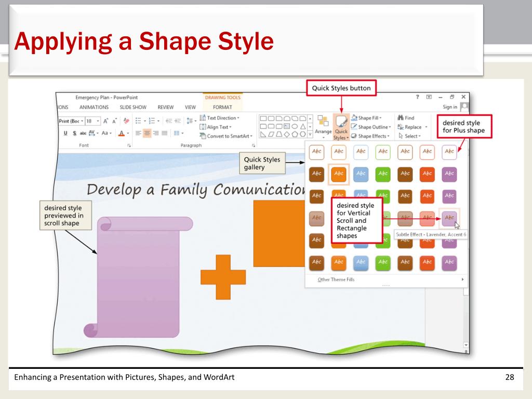532x399 pixels.
Task: Select the lavender scroll shape on slide
Action: 138,277
